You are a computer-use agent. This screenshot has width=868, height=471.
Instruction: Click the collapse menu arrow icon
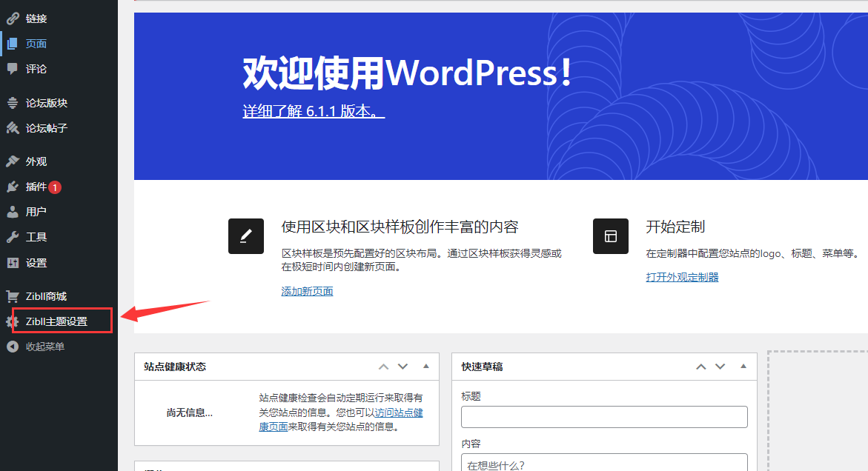13,347
